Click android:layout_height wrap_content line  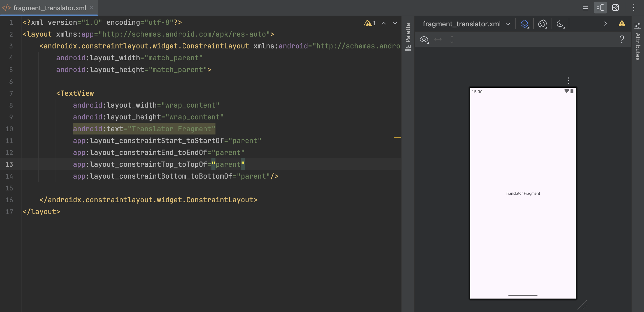[x=148, y=117]
